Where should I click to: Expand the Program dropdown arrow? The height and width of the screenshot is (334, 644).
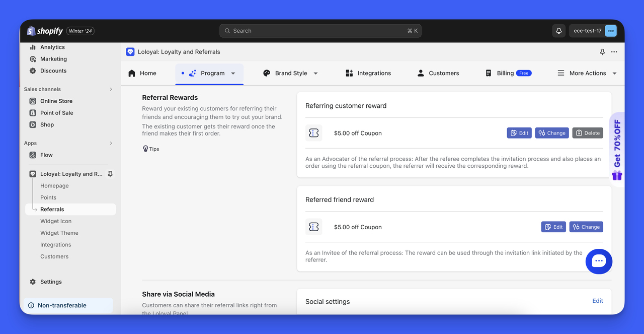(x=233, y=74)
